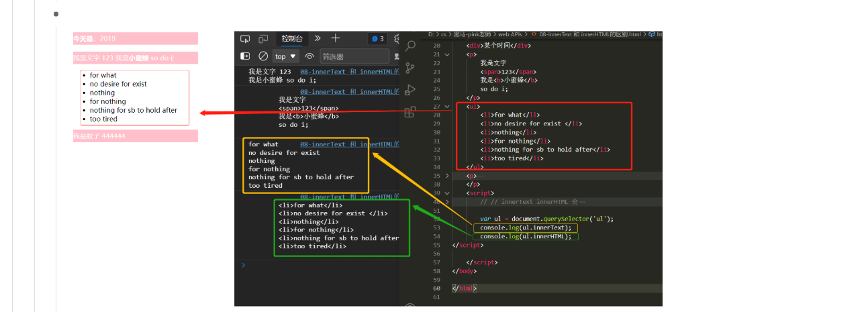
Task: Click code line '<li>for nothing</li>' in editor
Action: pos(516,142)
